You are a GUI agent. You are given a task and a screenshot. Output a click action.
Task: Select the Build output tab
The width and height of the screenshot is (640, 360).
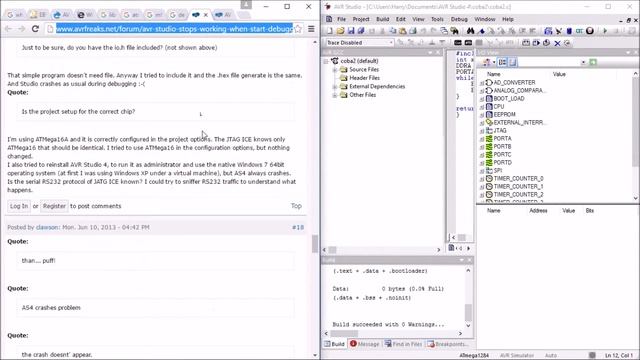[334, 344]
